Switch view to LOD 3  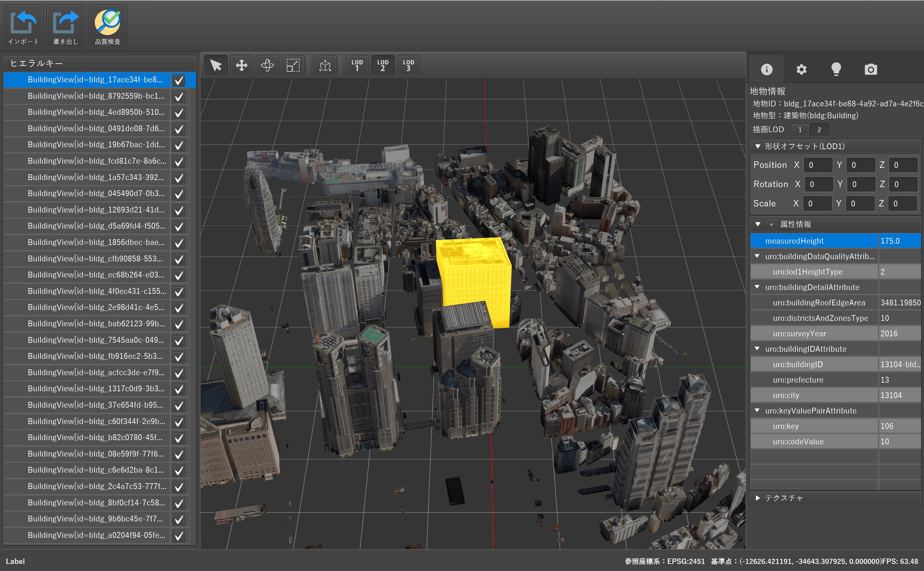click(x=408, y=65)
